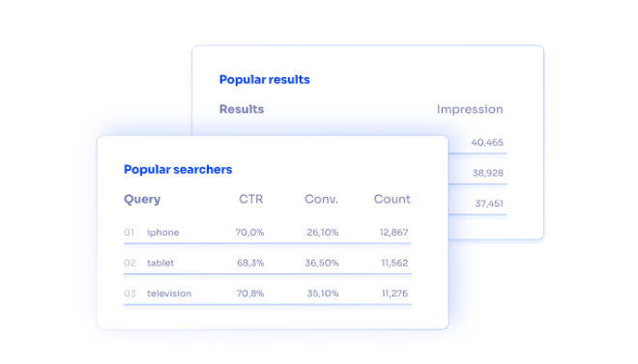Sort by the Count column header
638x364 pixels.
[x=392, y=199]
